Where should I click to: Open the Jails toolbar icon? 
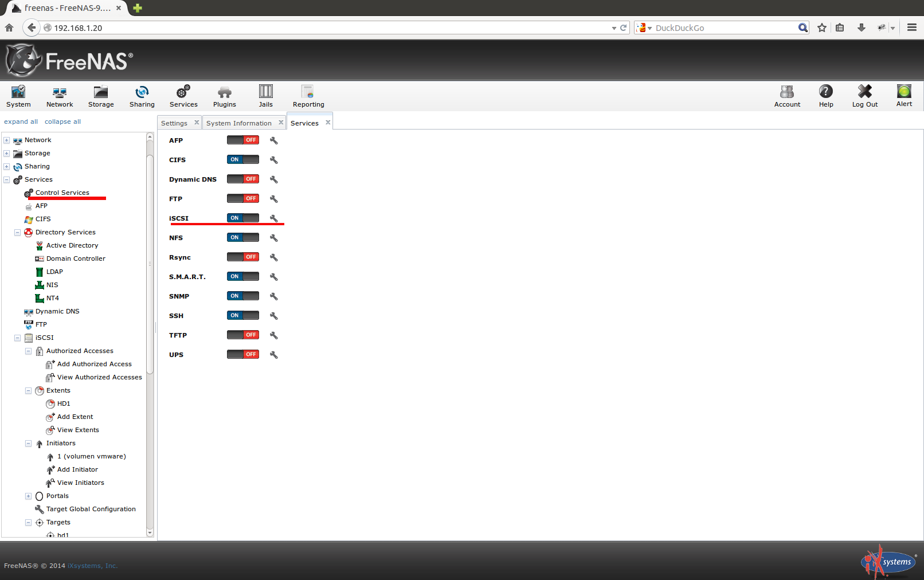[265, 96]
